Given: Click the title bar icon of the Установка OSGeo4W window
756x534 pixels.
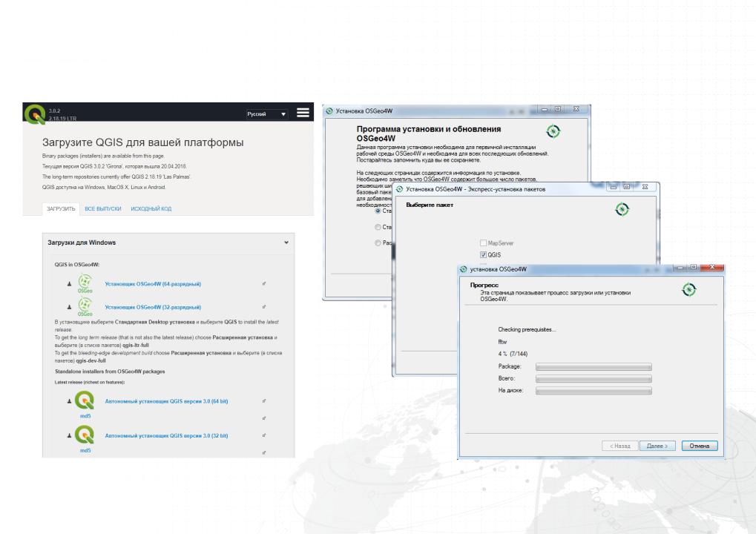Looking at the screenshot, I should (329, 111).
